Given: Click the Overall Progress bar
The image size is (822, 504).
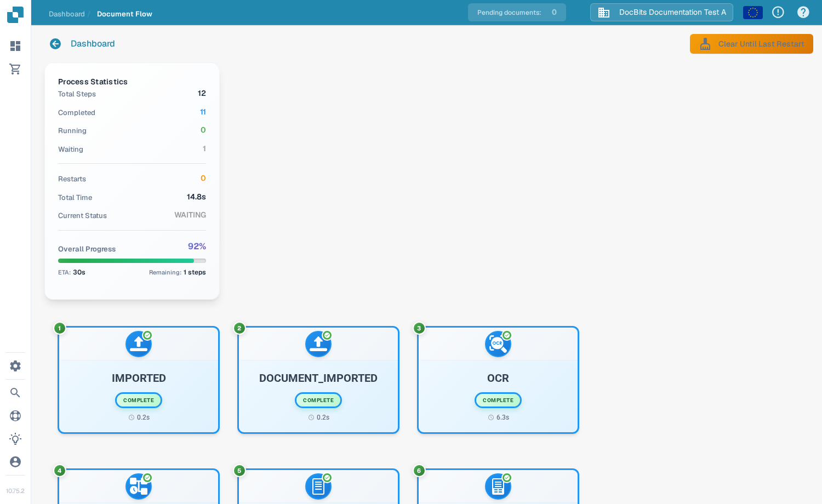Looking at the screenshot, I should pyautogui.click(x=132, y=261).
